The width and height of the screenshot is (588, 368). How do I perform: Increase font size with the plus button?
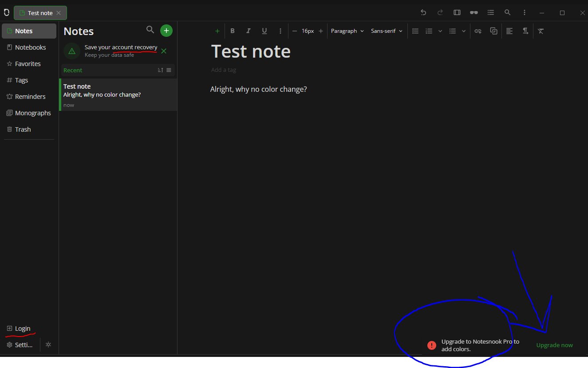click(321, 31)
